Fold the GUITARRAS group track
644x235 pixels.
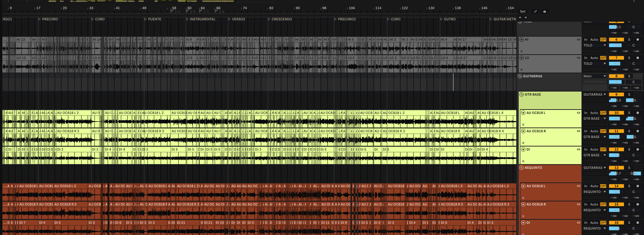[520, 76]
